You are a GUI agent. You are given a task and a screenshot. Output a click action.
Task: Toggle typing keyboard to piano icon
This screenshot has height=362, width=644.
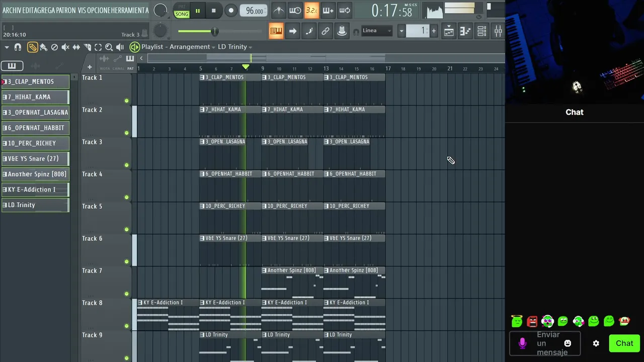coord(276,31)
